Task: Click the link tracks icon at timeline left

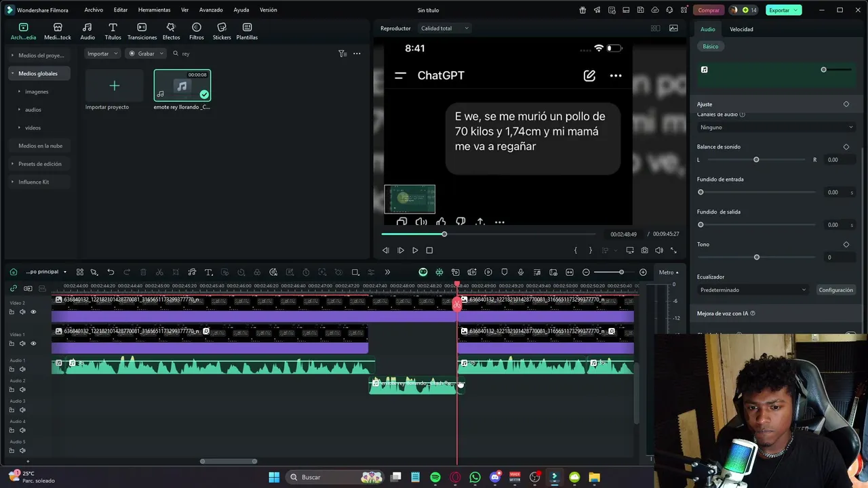Action: pos(13,288)
